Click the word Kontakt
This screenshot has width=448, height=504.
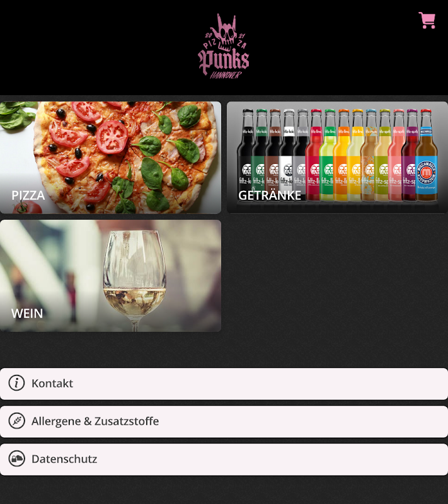click(52, 383)
